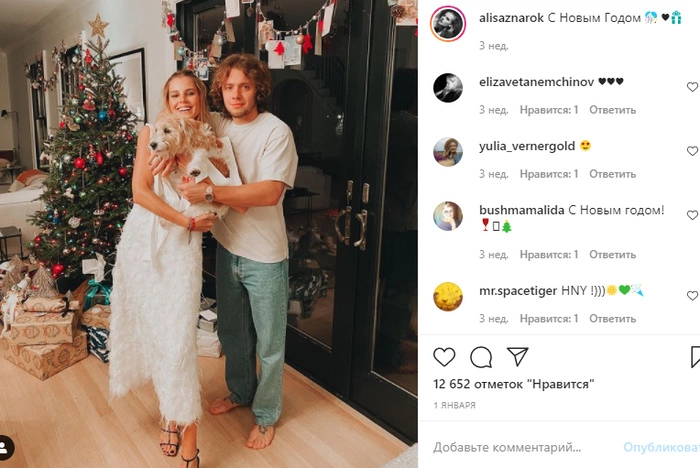
Task: Like mr.spacetiger's comment heart
Action: pyautogui.click(x=692, y=296)
